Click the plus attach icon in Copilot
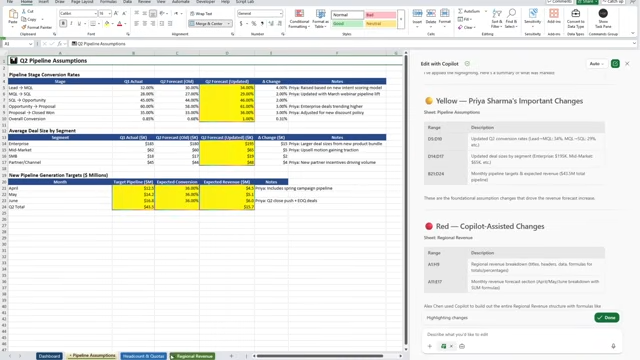The width and height of the screenshot is (640, 360). (x=430, y=346)
